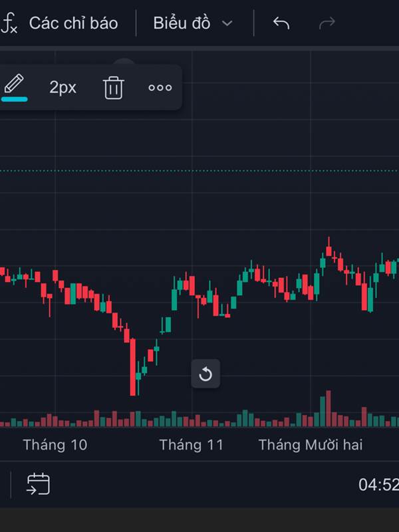399x532 pixels.
Task: Click the cyan color bar under the pencil
Action: (x=14, y=99)
